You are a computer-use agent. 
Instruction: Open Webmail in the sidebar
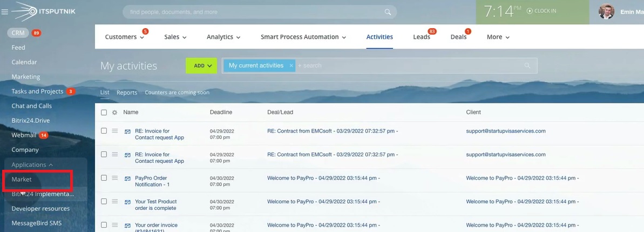[24, 135]
